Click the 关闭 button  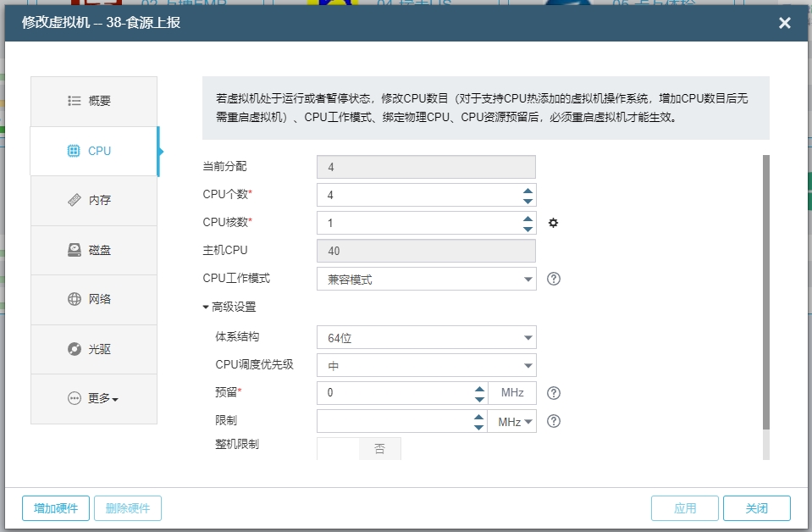(x=756, y=508)
